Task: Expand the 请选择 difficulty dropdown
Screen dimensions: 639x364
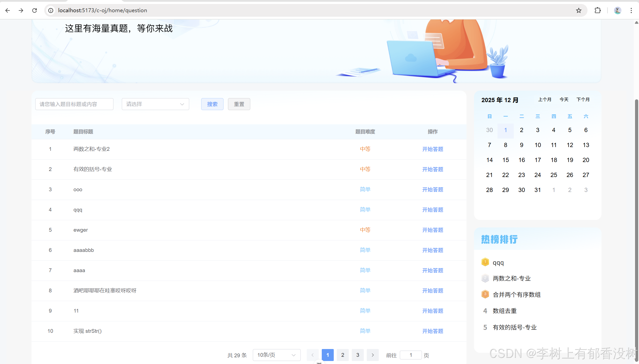Action: [x=155, y=104]
